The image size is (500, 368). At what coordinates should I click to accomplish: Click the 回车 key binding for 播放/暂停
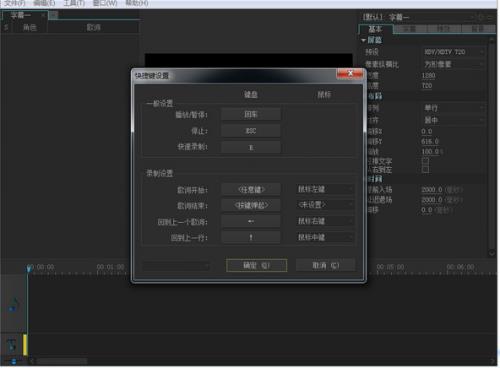click(251, 114)
